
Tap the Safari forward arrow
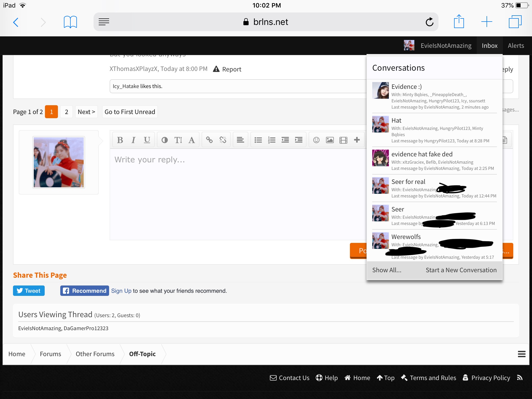coord(43,22)
